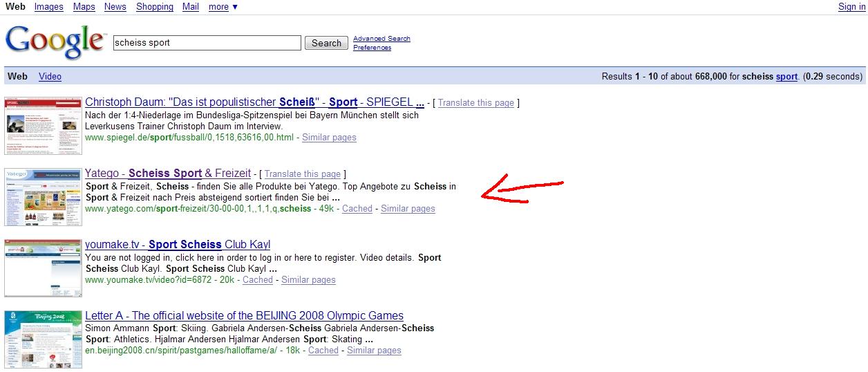
Task: Open the Preferences link
Action: [372, 48]
